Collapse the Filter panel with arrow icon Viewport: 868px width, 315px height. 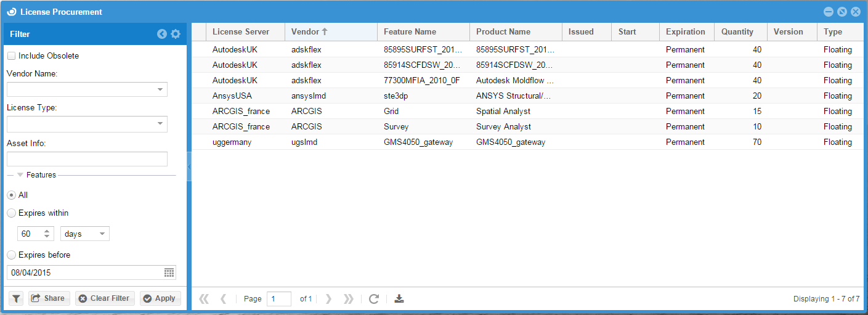pyautogui.click(x=161, y=35)
